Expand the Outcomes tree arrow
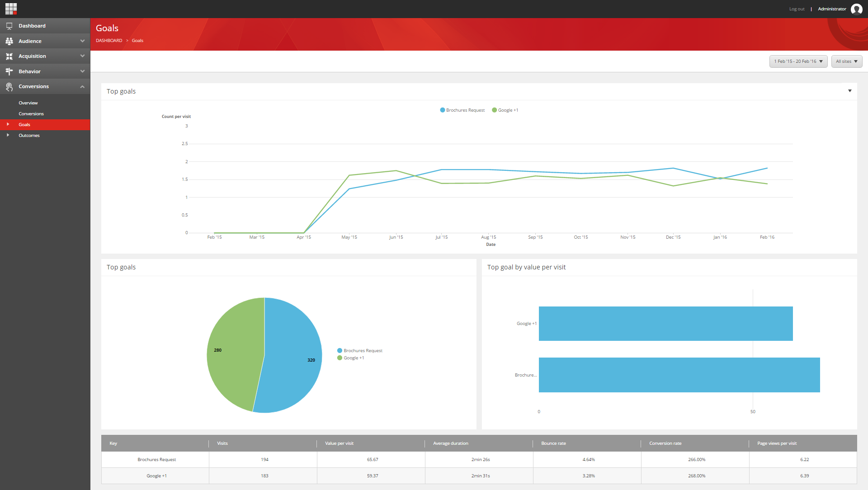Screen dimensions: 868x490 pyautogui.click(x=8, y=135)
